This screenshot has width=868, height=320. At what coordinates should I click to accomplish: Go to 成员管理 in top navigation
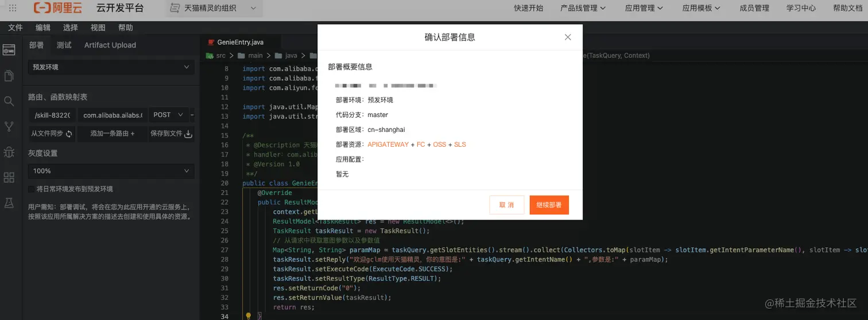[x=754, y=8]
